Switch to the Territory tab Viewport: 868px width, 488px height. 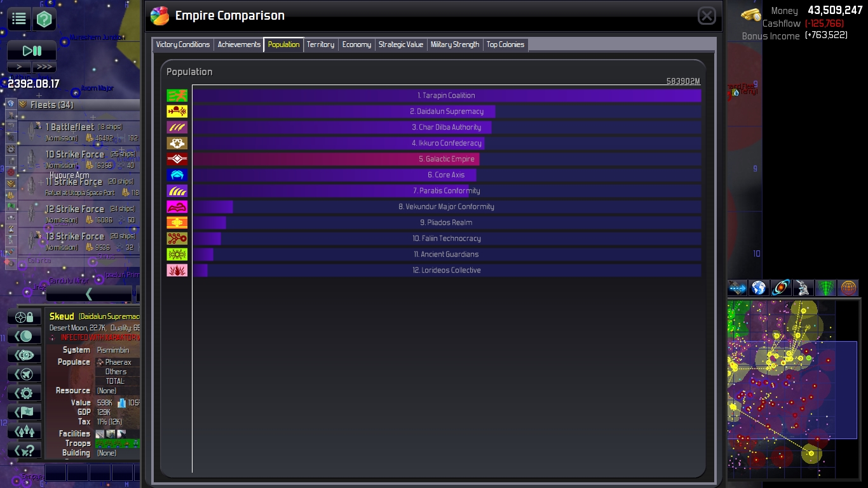coord(320,44)
